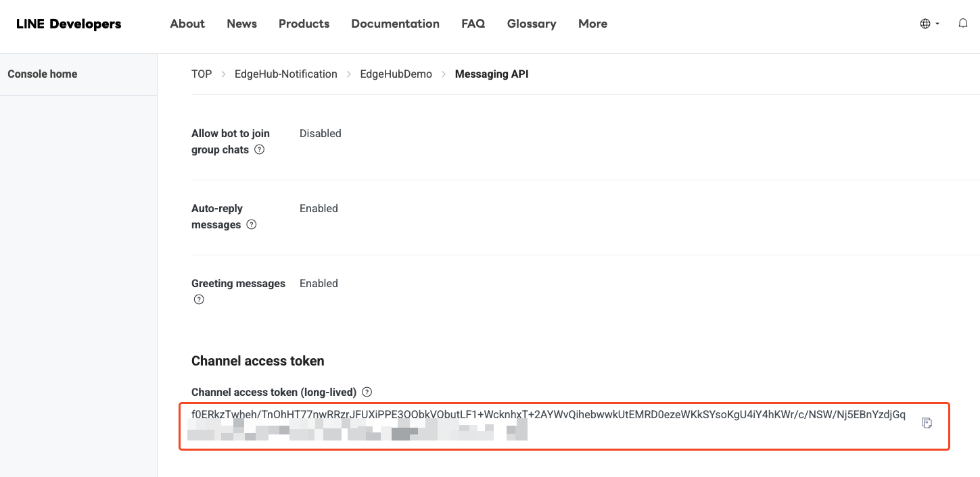Viewport: 980px width, 477px height.
Task: Click the LINE Developers logo
Action: click(x=68, y=23)
